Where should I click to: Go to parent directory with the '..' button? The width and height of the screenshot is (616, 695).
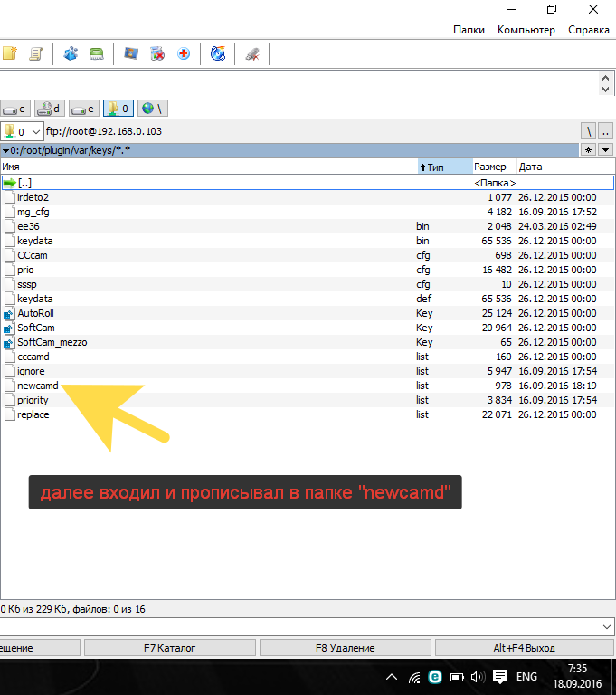coord(606,131)
